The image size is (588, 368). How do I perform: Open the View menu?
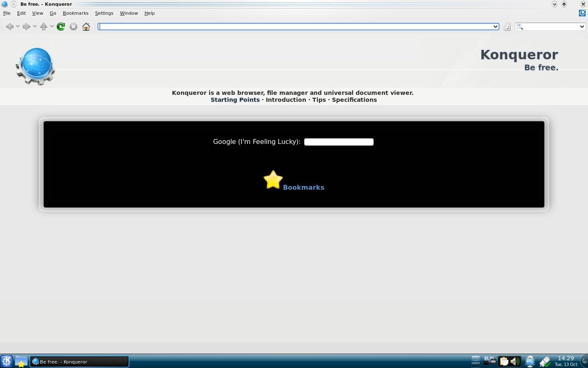[38, 13]
